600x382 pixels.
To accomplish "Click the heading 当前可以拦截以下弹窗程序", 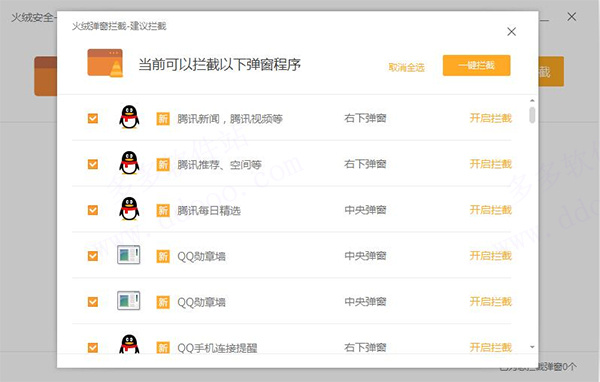I will pyautogui.click(x=219, y=64).
